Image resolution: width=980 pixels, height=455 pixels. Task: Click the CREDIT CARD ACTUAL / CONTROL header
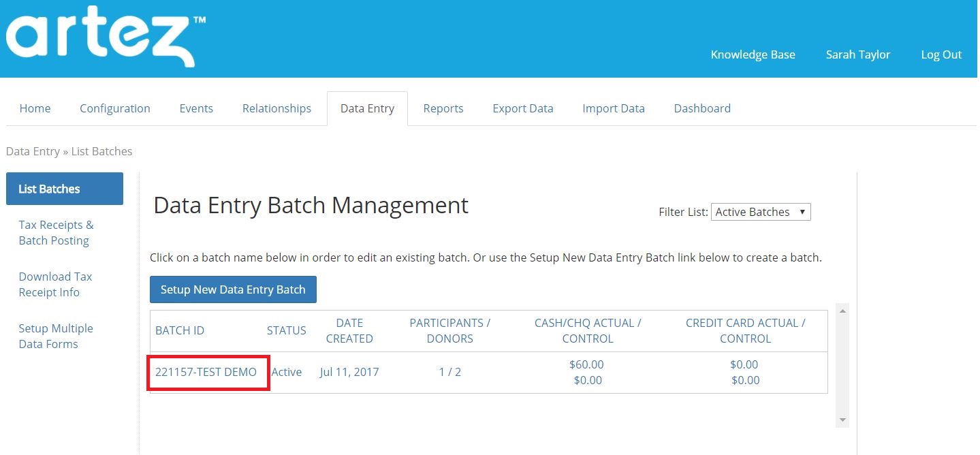745,330
